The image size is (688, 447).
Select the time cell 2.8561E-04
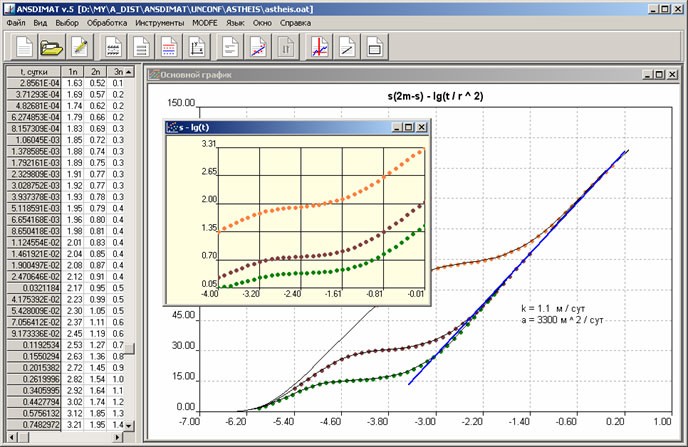tap(34, 83)
